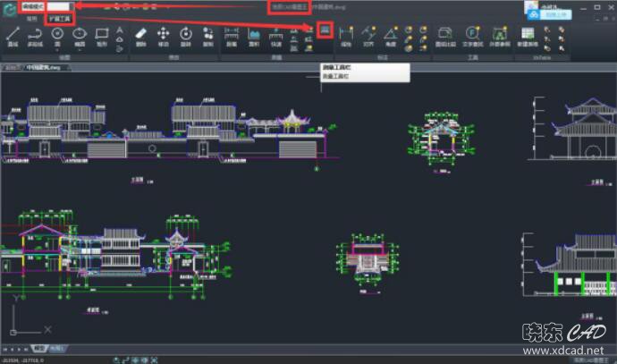This screenshot has width=617, height=364.
Task: Activate the Erase (删除) tool
Action: pyautogui.click(x=141, y=34)
